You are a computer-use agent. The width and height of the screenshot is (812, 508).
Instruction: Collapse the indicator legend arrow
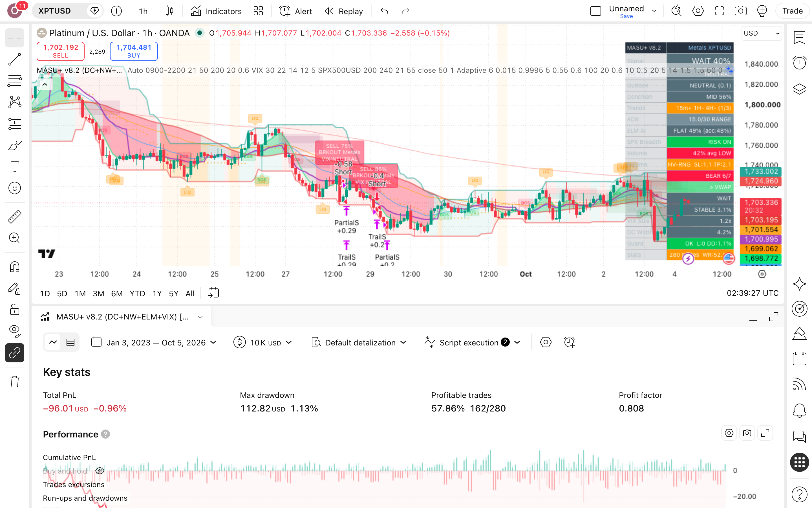(x=45, y=85)
